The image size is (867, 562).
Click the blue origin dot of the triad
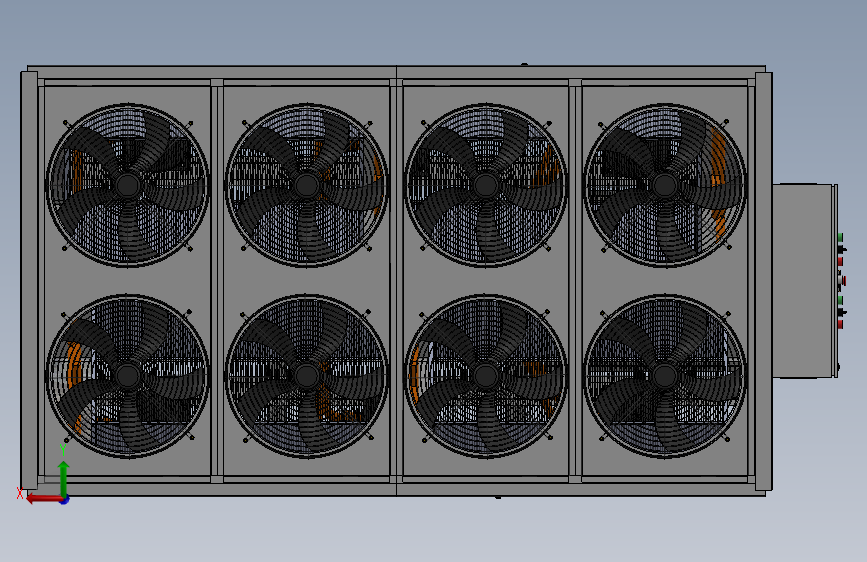(x=65, y=500)
